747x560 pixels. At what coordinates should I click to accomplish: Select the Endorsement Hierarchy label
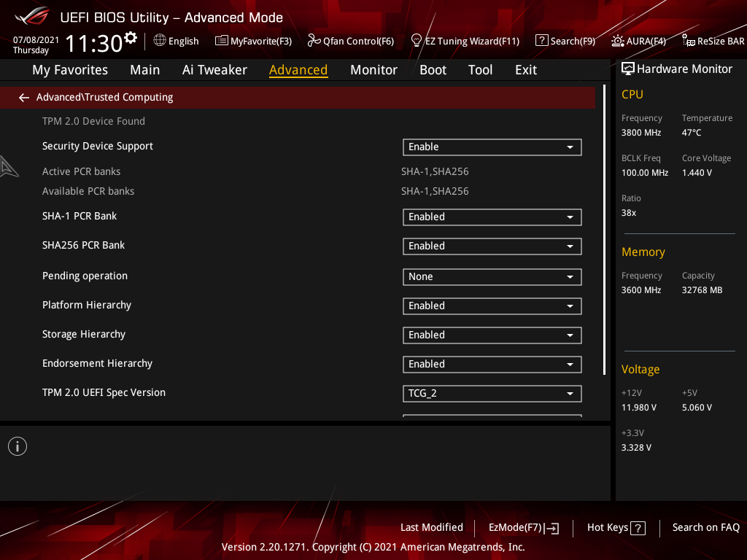pos(97,363)
